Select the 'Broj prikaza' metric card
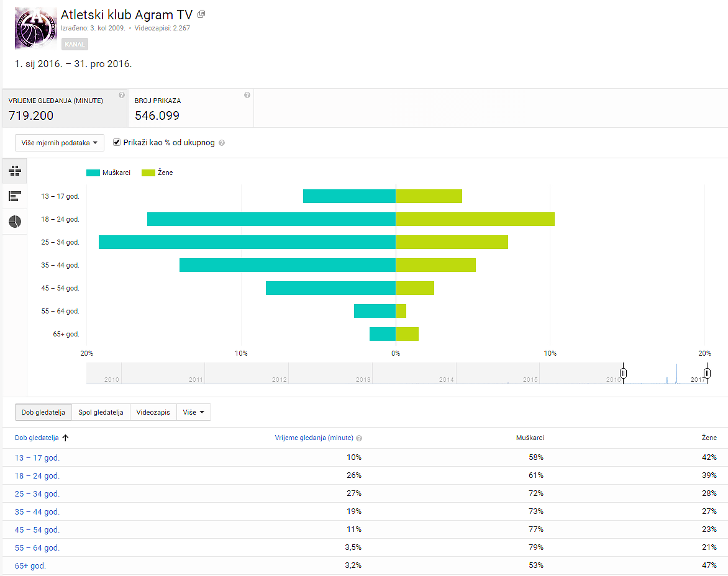 pyautogui.click(x=191, y=109)
